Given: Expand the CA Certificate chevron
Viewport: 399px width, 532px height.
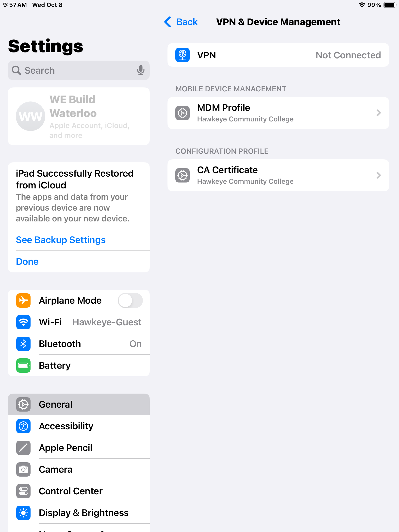Looking at the screenshot, I should point(379,175).
